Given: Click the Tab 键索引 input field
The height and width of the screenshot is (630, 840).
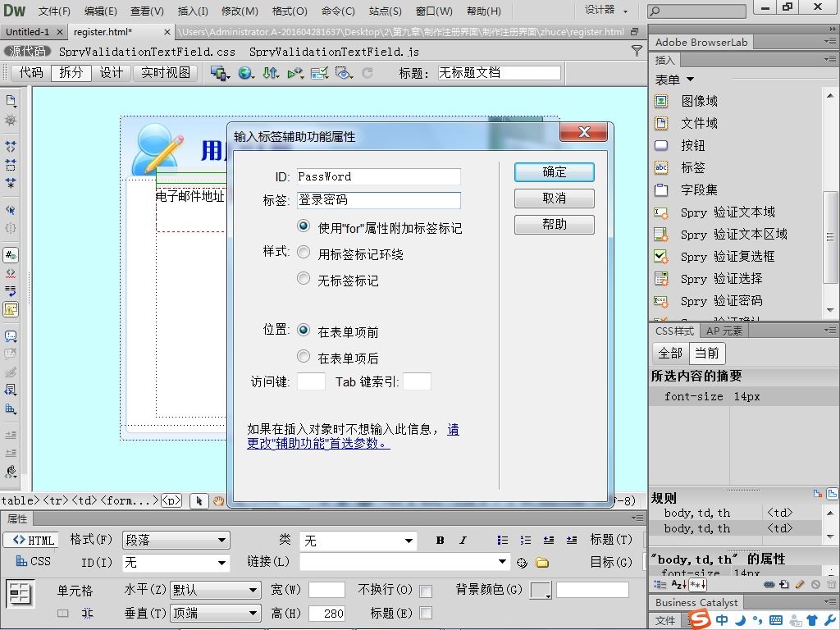Looking at the screenshot, I should point(417,381).
